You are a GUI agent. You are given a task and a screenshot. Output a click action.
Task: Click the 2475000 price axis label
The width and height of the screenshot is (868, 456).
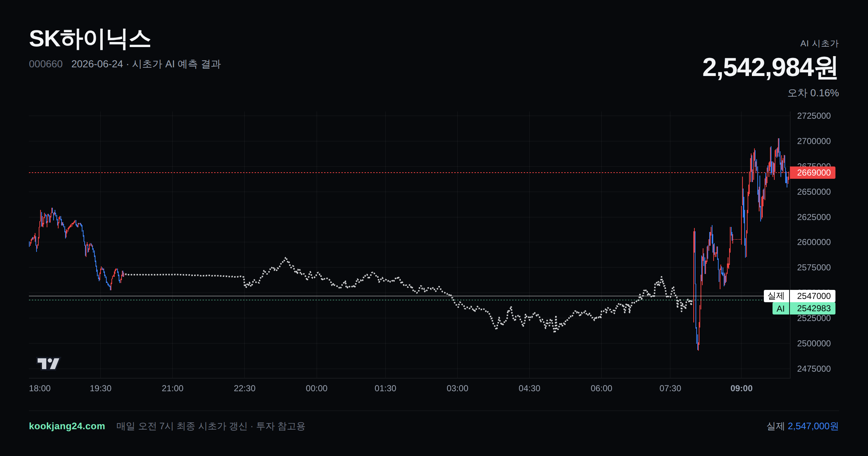pyautogui.click(x=814, y=369)
